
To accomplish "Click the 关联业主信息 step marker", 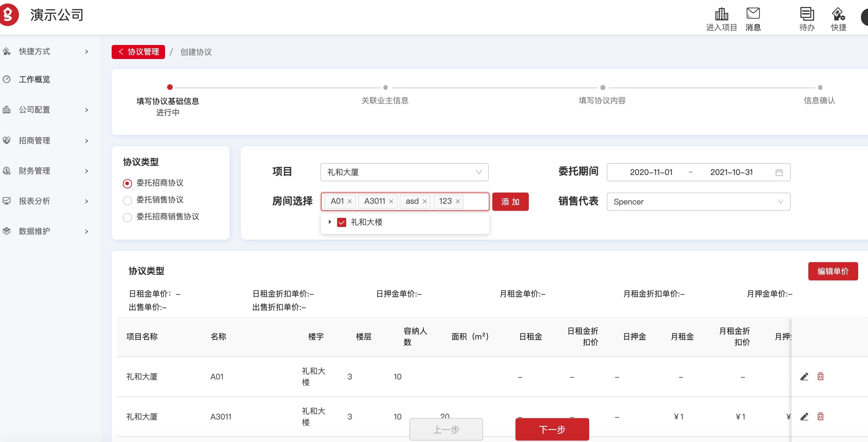I will click(x=385, y=87).
